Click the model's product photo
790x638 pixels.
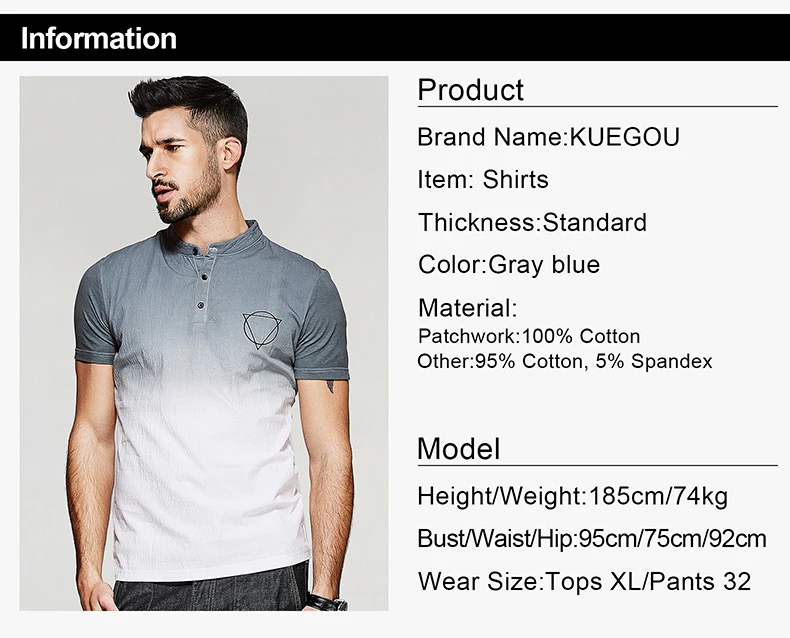coord(204,343)
